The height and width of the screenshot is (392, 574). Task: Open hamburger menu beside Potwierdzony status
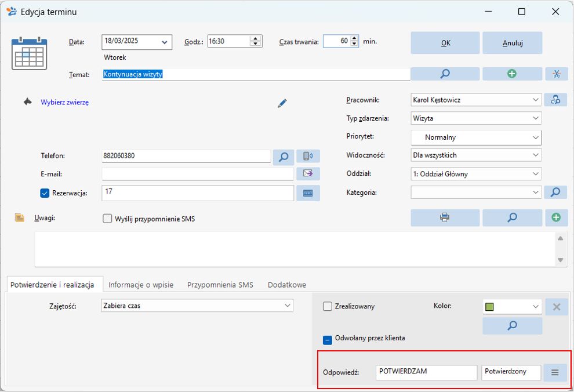pyautogui.click(x=555, y=373)
